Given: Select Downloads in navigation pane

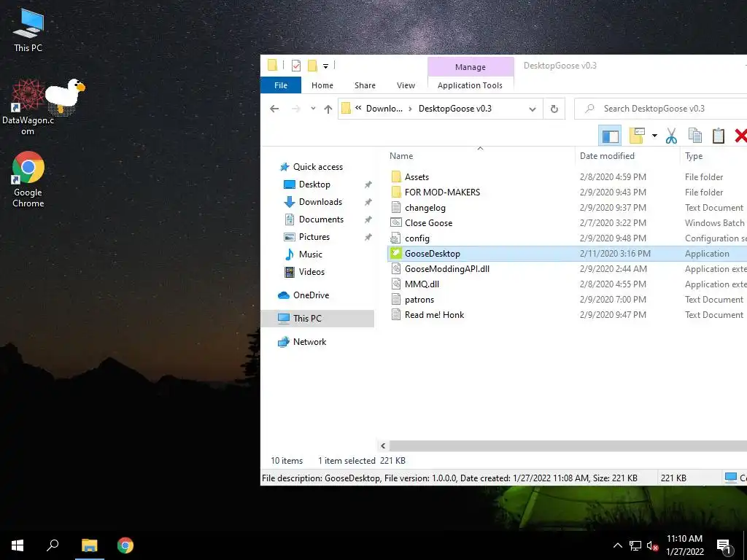Looking at the screenshot, I should tap(320, 202).
